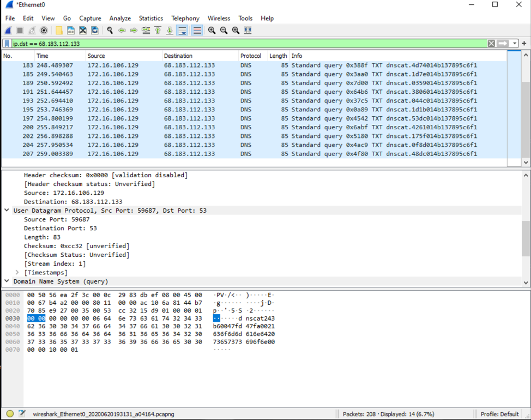This screenshot has height=420, width=531.
Task: Zoom out the packet text
Action: [x=224, y=31]
